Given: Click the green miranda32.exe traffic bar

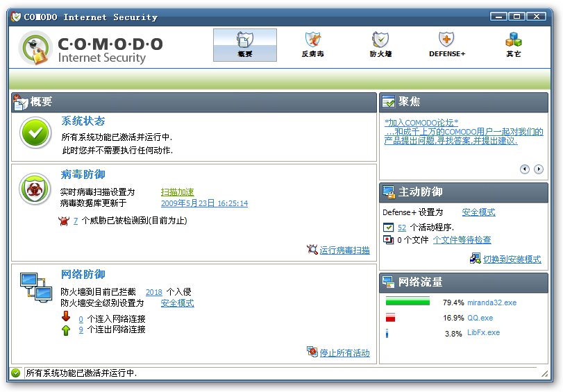Looking at the screenshot, I should tap(407, 301).
